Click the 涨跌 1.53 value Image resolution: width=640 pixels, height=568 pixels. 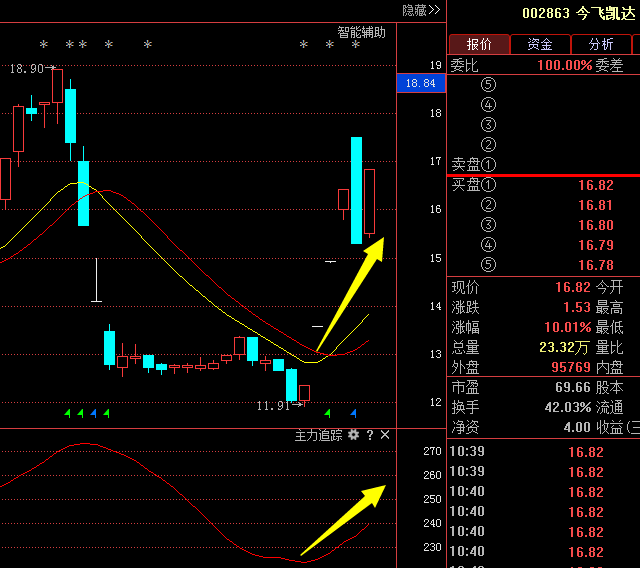tap(577, 307)
